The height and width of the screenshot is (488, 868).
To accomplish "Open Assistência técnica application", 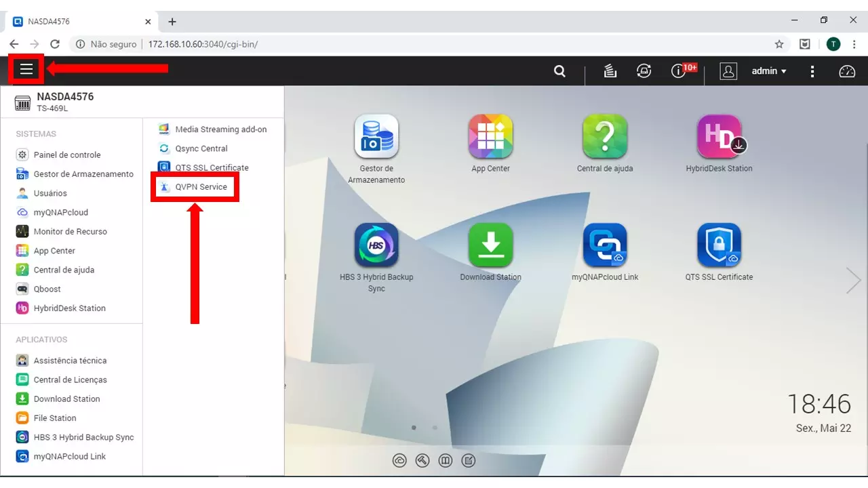I will point(71,361).
